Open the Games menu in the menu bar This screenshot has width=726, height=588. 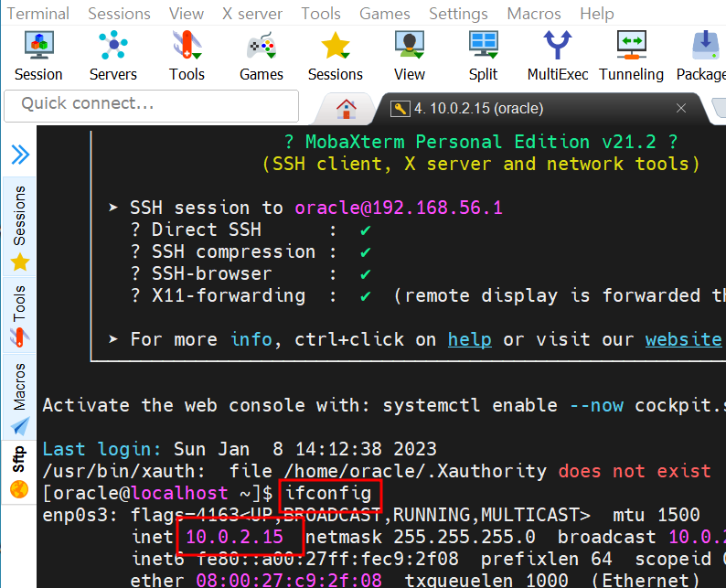pos(384,14)
